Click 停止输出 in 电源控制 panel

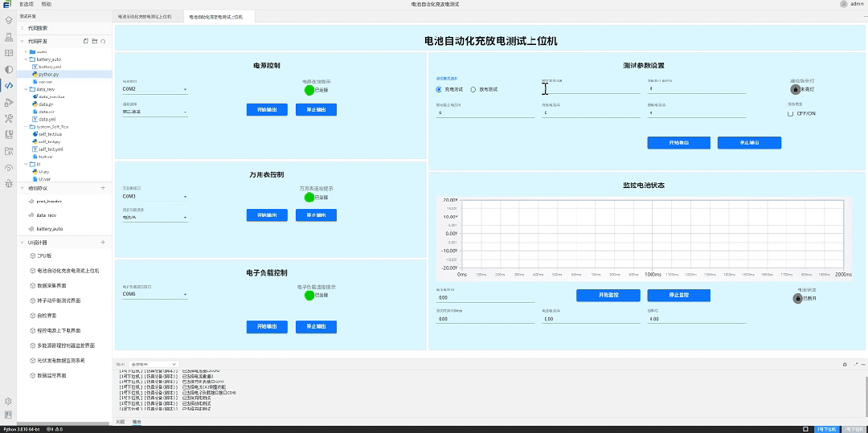[x=316, y=109]
